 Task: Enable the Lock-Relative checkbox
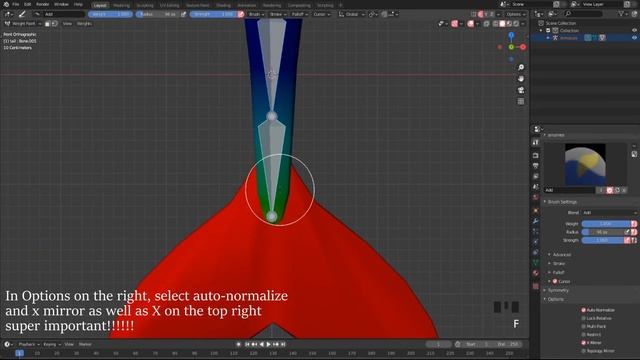pyautogui.click(x=584, y=318)
